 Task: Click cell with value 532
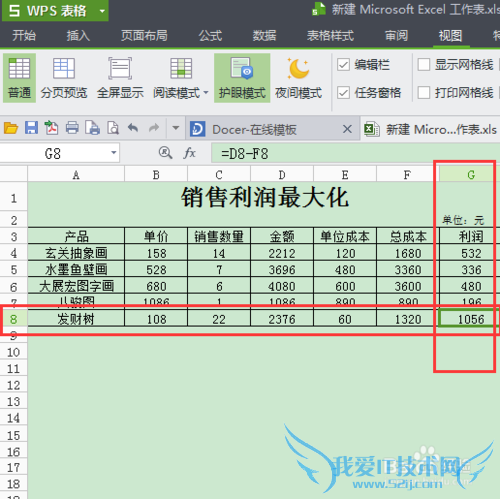[471, 253]
